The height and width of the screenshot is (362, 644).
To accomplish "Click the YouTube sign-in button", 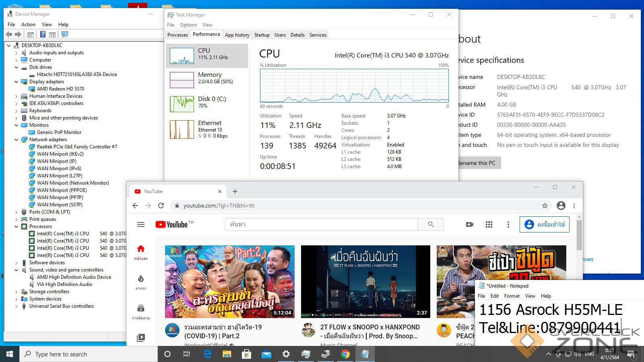I will click(545, 224).
